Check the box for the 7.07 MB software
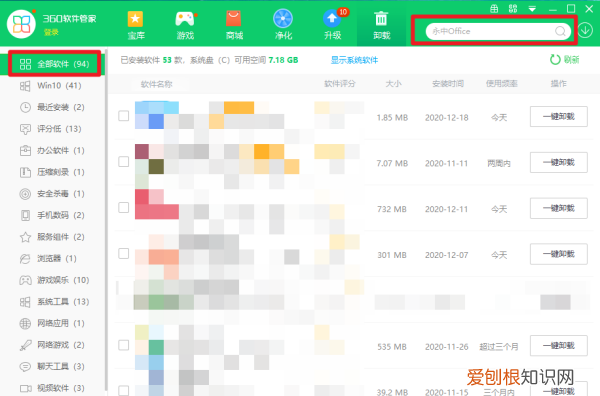Screen dimensions: 600x396 (x=124, y=162)
